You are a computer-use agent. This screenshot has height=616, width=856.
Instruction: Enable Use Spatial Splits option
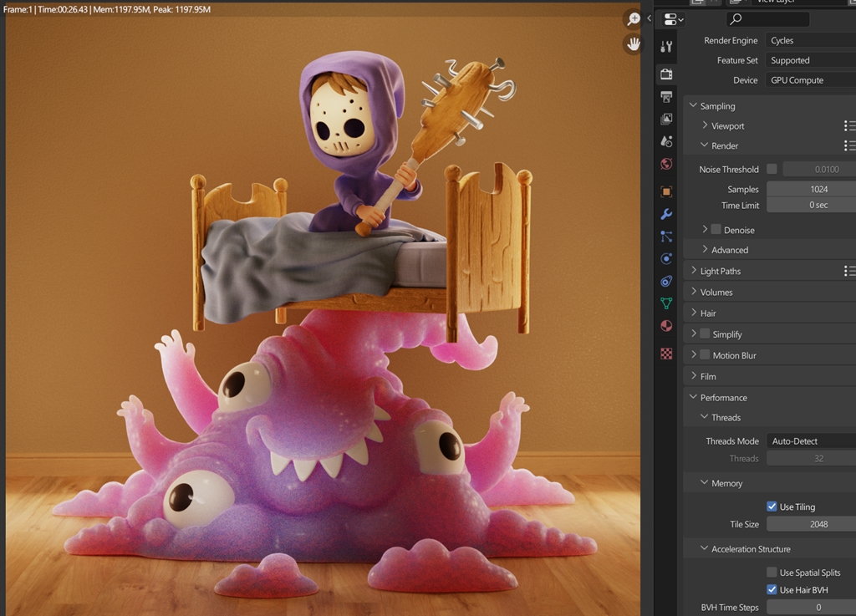point(772,573)
